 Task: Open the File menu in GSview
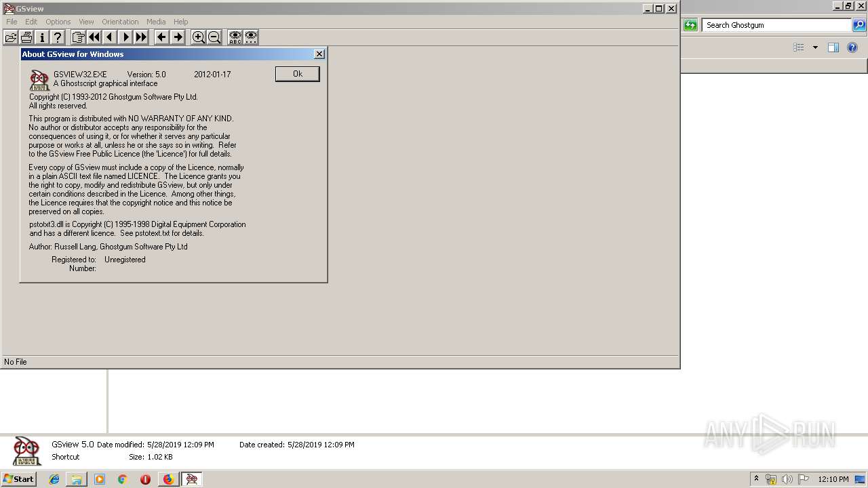(x=12, y=22)
